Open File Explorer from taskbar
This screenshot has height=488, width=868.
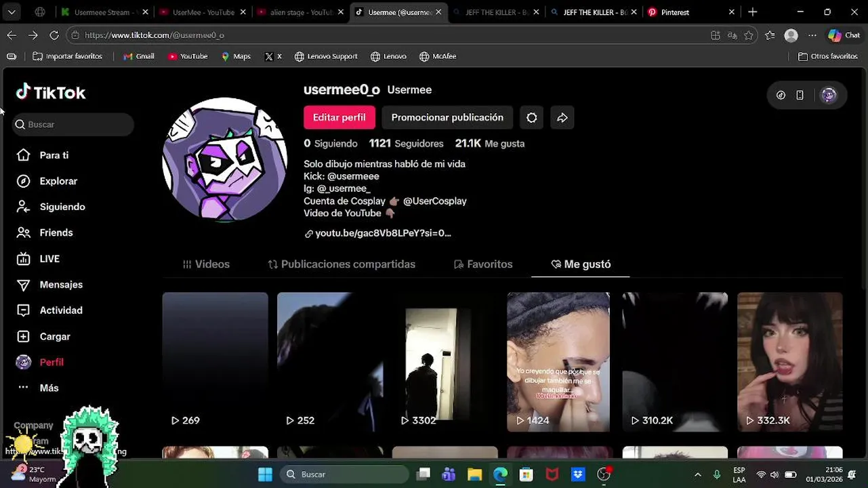click(x=474, y=474)
